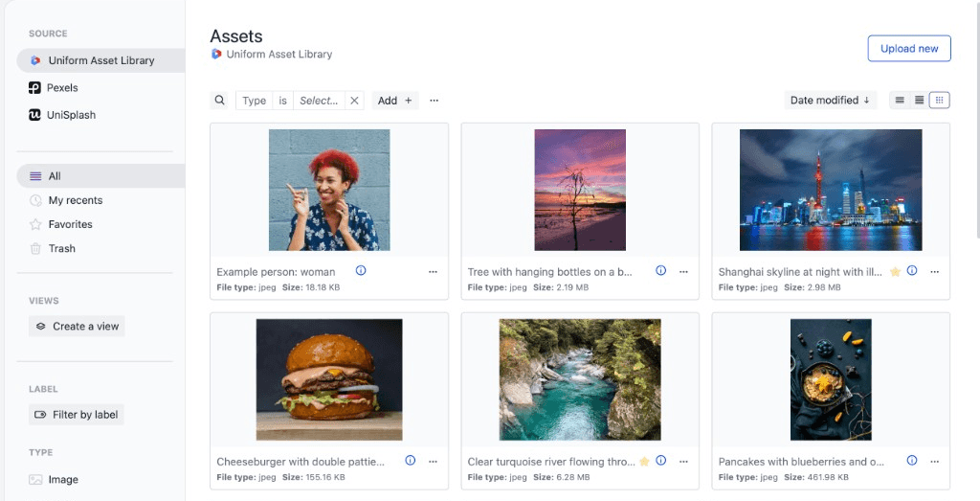Toggle favorite star on Clear turquoise river
The image size is (980, 501).
pyautogui.click(x=644, y=462)
